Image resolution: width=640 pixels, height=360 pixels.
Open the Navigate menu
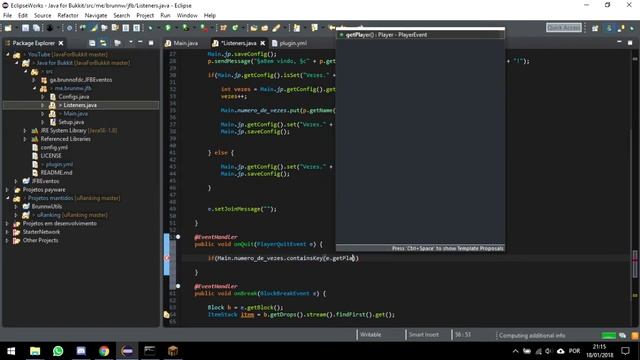click(x=96, y=16)
